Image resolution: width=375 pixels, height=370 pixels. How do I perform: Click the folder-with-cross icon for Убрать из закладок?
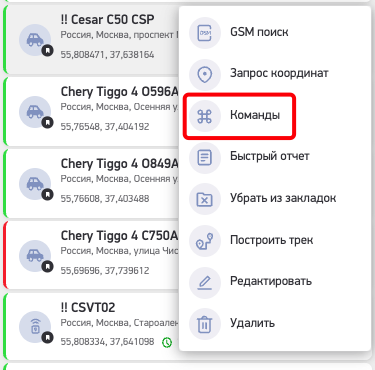tap(205, 199)
